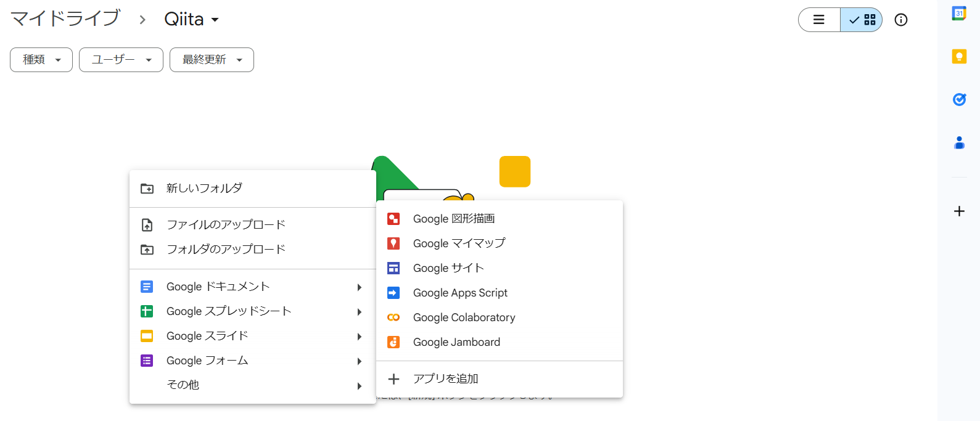Click the Google Sites icon
The height and width of the screenshot is (421, 980).
point(393,268)
